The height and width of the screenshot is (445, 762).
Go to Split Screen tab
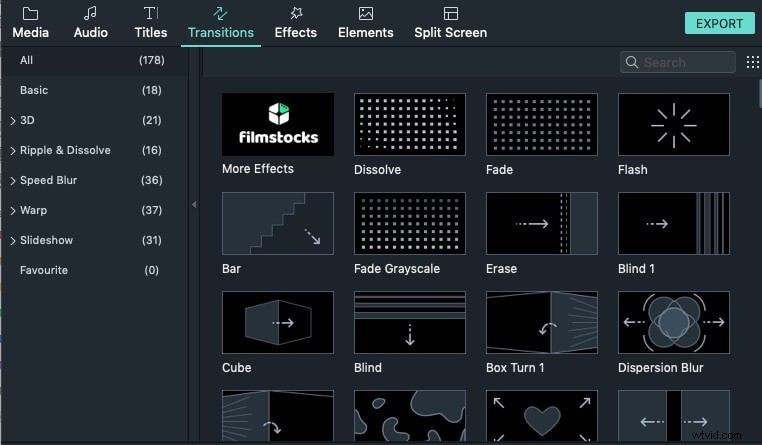(450, 22)
